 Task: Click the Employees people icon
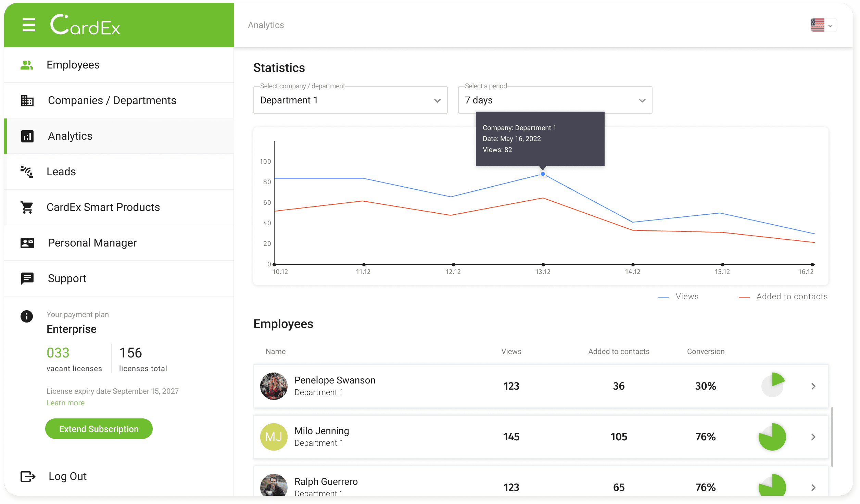pyautogui.click(x=27, y=65)
